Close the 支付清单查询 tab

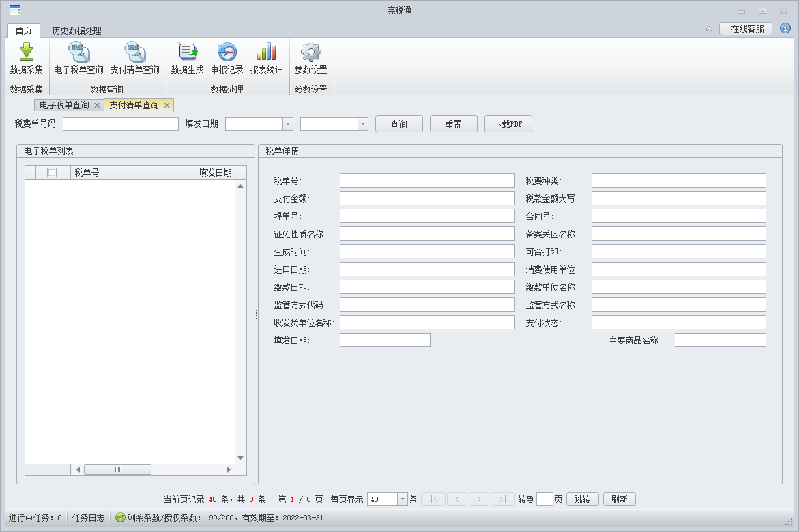(x=166, y=106)
